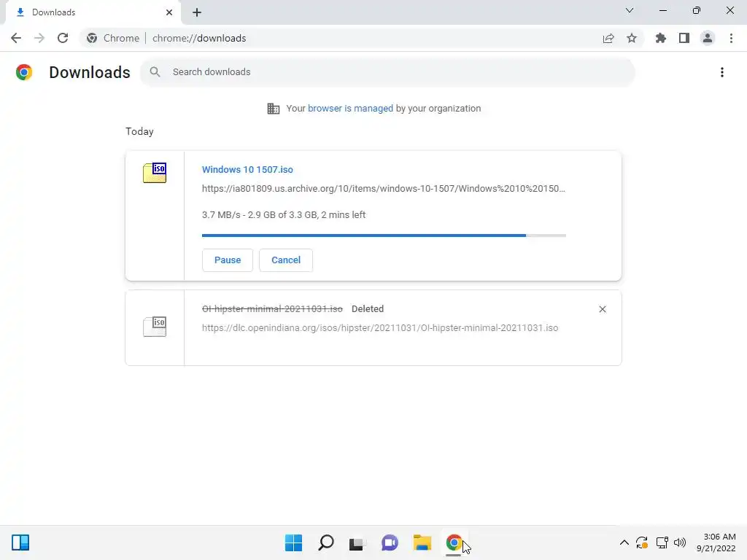The image size is (747, 560).
Task: Open a new tab with plus button
Action: (x=197, y=12)
